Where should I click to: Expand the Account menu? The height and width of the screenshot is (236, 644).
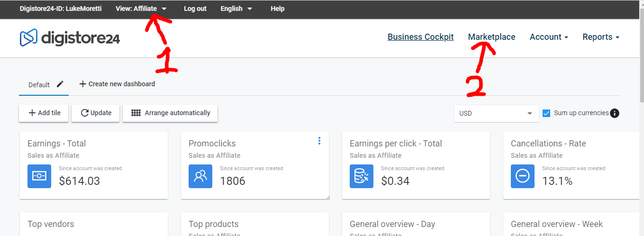549,37
